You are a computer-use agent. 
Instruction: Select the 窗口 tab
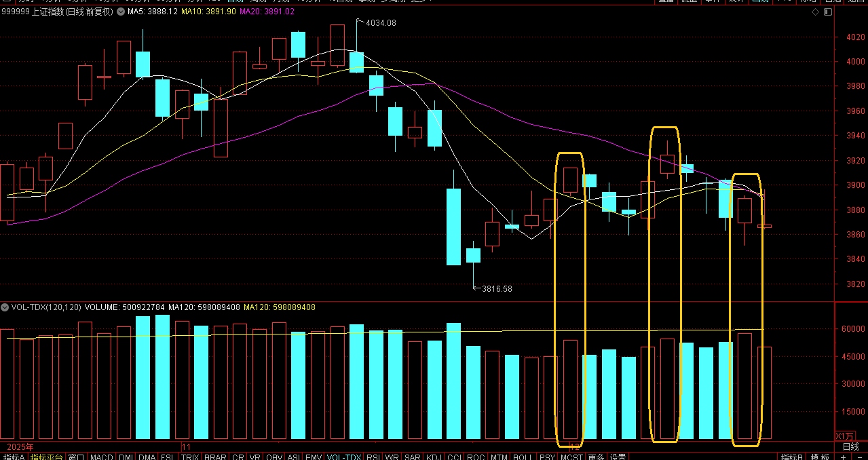[76, 457]
